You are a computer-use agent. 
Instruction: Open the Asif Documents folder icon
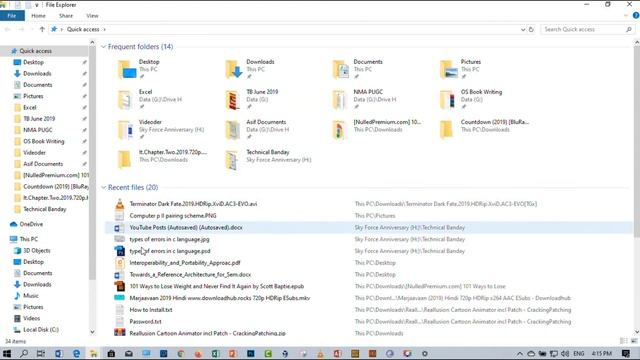[233, 129]
